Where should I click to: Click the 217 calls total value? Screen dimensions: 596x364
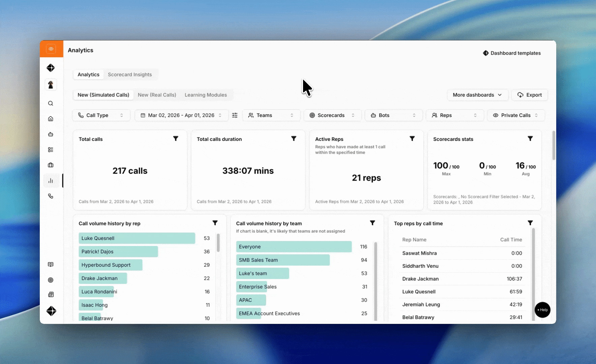[x=130, y=171]
